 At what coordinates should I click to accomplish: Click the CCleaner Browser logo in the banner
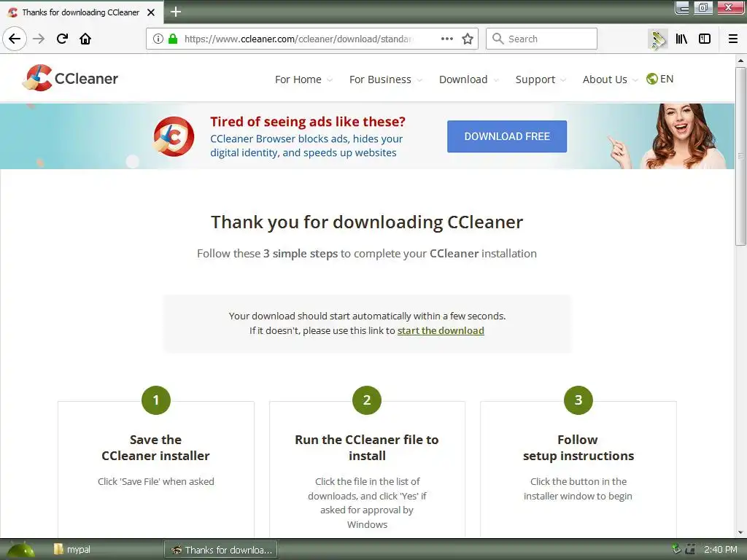coord(174,136)
